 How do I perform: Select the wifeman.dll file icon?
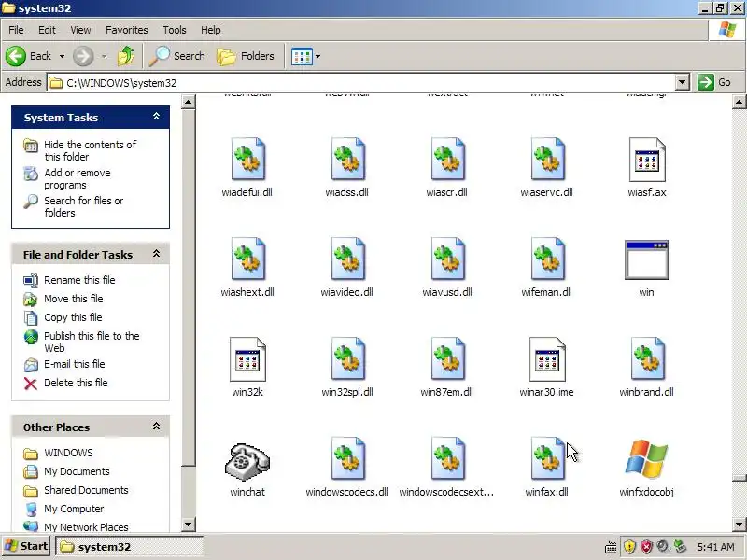tap(547, 259)
